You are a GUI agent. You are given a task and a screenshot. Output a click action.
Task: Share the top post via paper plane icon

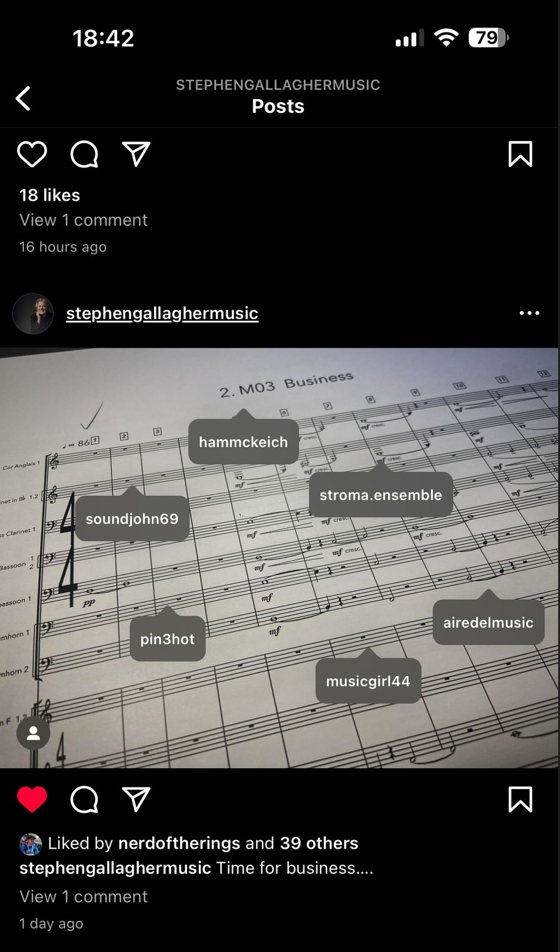tap(136, 154)
